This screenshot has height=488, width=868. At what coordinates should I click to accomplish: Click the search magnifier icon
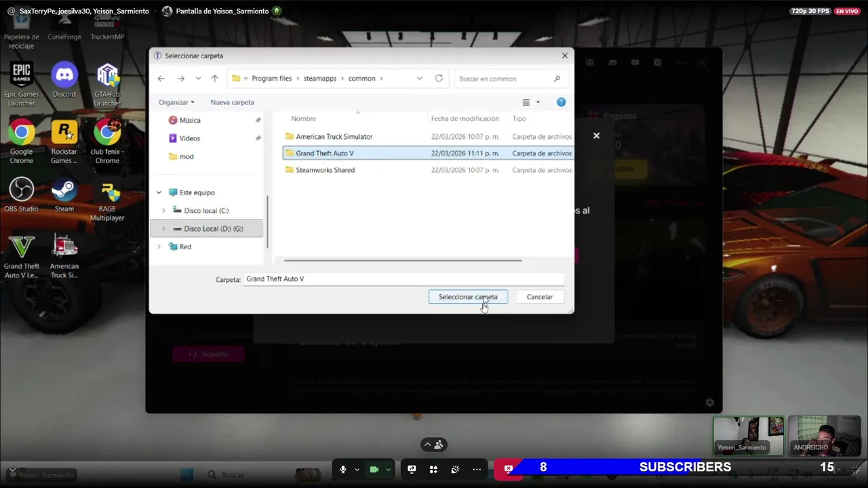coord(557,79)
